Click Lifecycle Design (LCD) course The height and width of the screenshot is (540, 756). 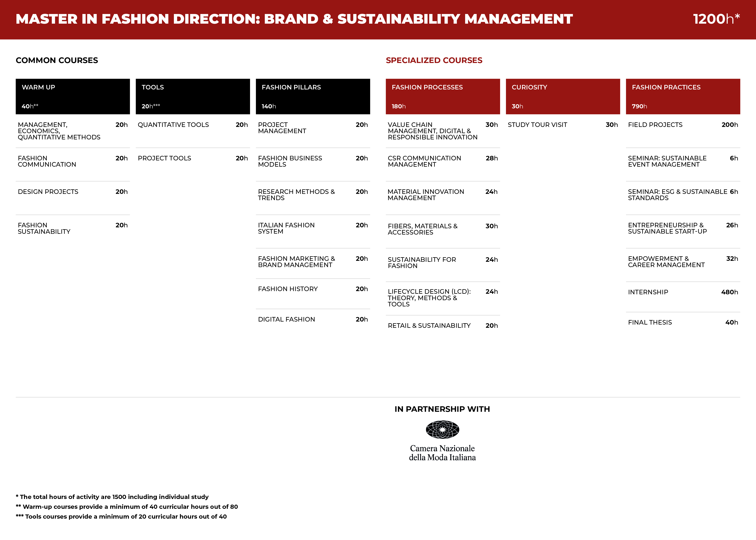click(443, 298)
